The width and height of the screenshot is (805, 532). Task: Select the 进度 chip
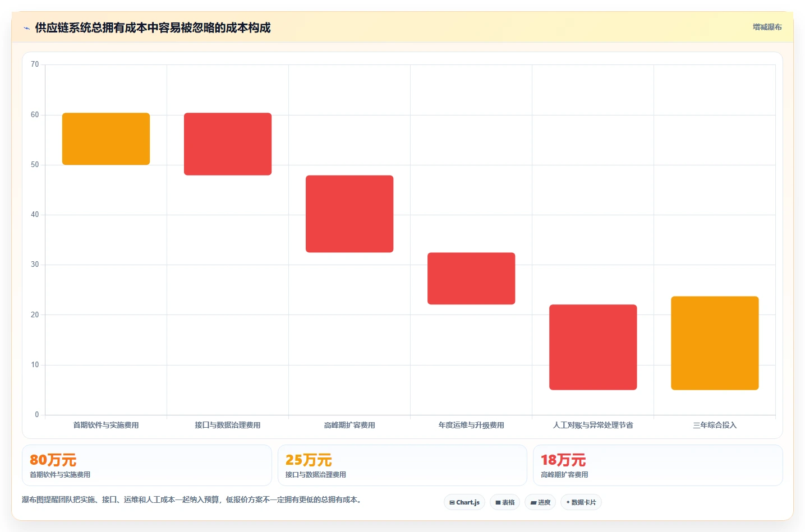[540, 502]
